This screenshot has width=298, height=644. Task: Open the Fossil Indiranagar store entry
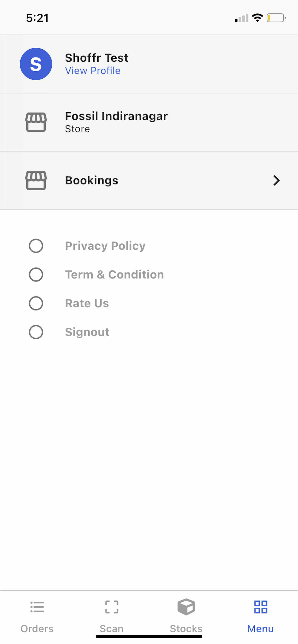149,122
